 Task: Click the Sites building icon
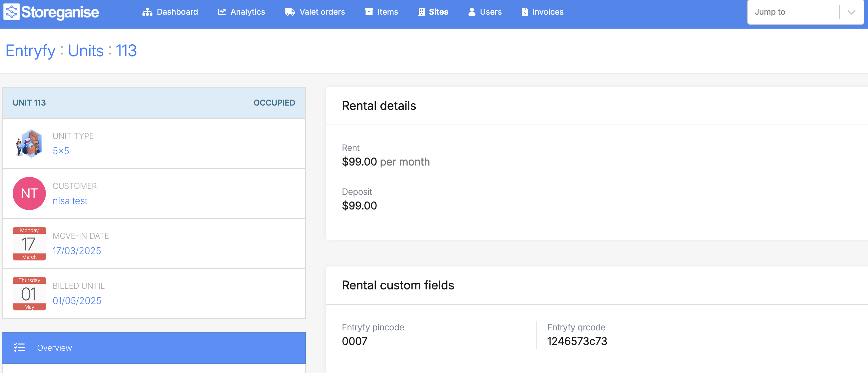click(421, 12)
